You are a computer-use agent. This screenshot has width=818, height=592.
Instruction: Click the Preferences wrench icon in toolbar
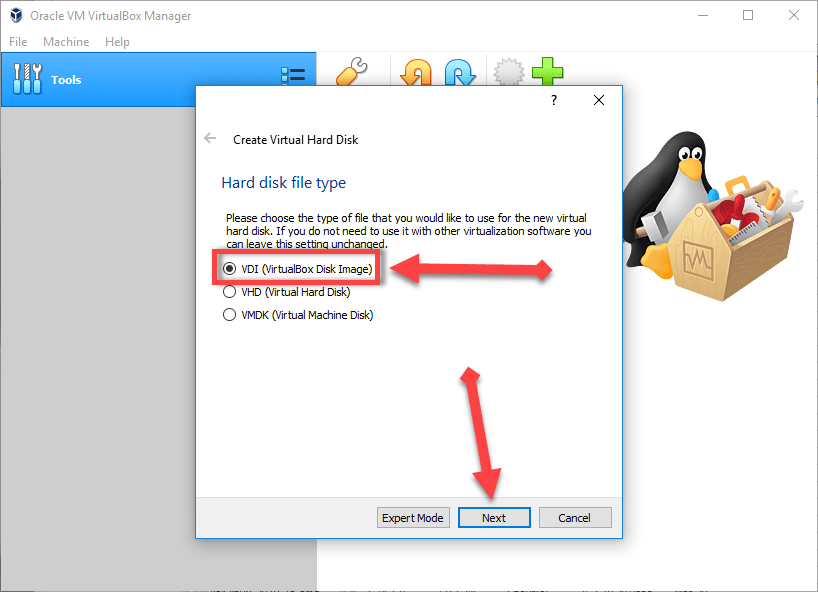[350, 73]
